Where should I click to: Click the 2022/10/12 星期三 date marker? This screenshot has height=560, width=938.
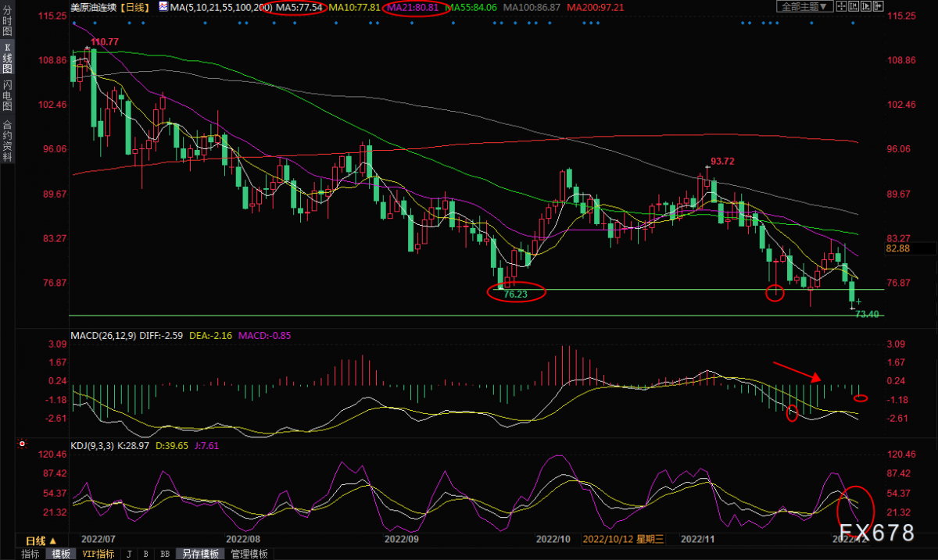tap(625, 539)
